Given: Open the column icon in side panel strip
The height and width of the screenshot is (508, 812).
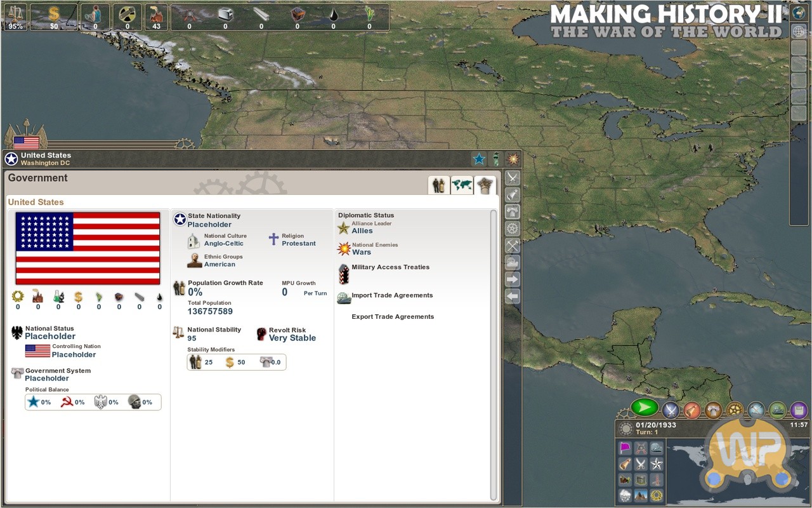Looking at the screenshot, I should 512,211.
